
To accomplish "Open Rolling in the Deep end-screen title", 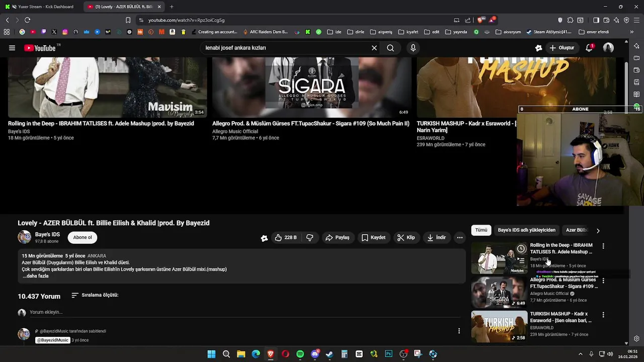I will point(101,123).
